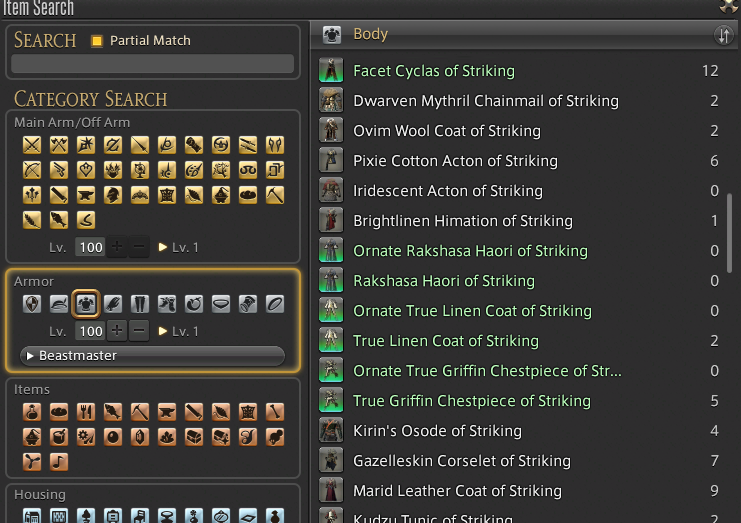The height and width of the screenshot is (523, 741).
Task: Choose the hook-shaped Fishing Tackle icon
Action: [x=86, y=220]
